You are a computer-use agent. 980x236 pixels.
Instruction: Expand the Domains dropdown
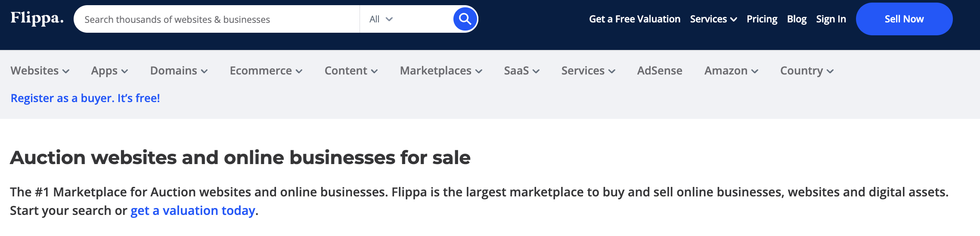point(179,71)
